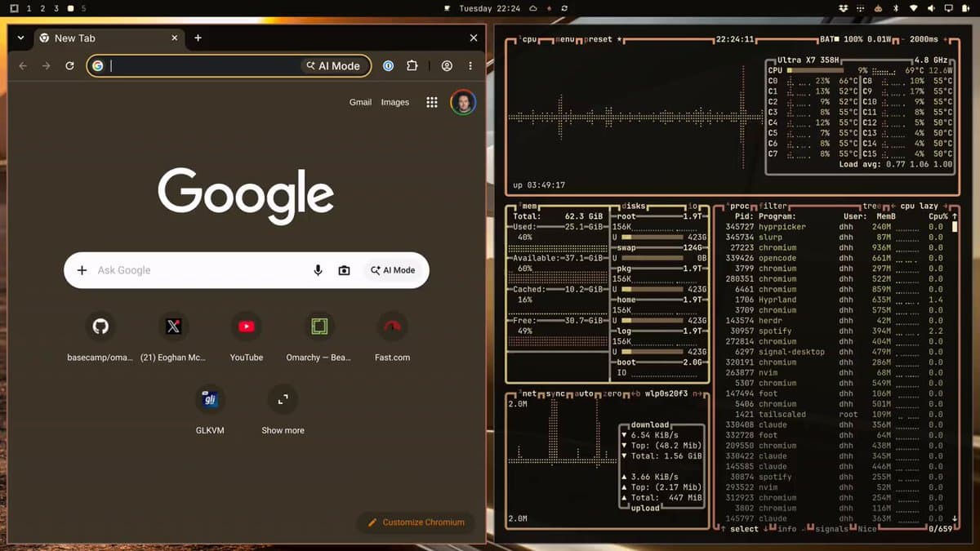Toggle tree view in btop proc panel
Image resolution: width=980 pixels, height=551 pixels.
coord(872,207)
